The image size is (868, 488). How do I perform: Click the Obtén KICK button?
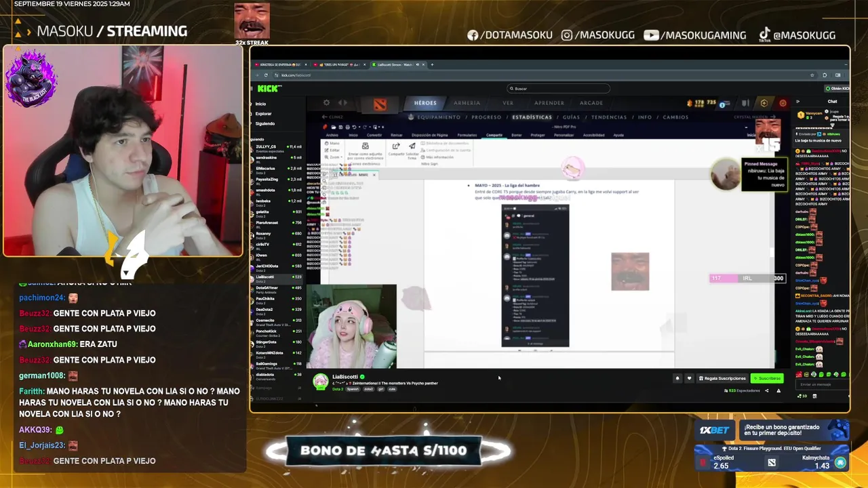[836, 88]
